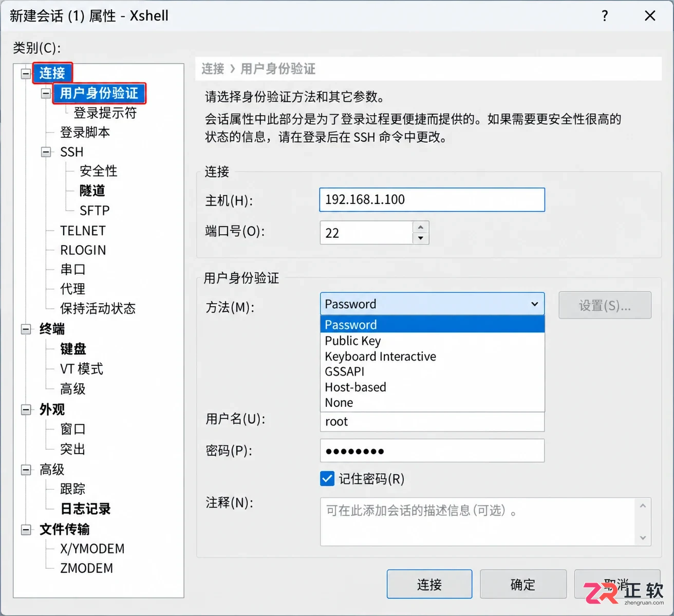Viewport: 674px width, 616px height.
Task: Collapse the 外观 tree node
Action: pos(26,409)
